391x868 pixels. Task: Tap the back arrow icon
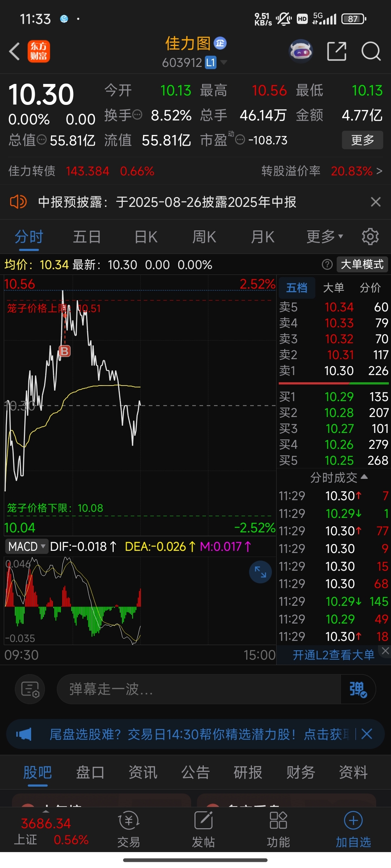tap(14, 51)
